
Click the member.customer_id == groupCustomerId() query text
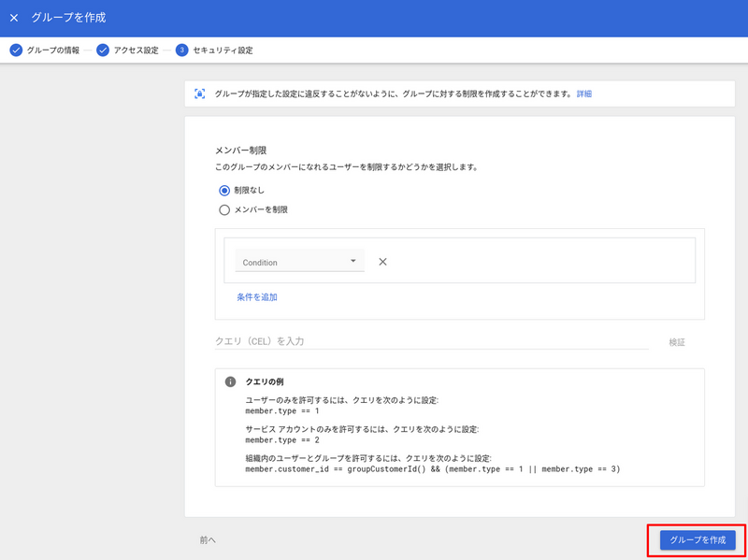(432, 469)
